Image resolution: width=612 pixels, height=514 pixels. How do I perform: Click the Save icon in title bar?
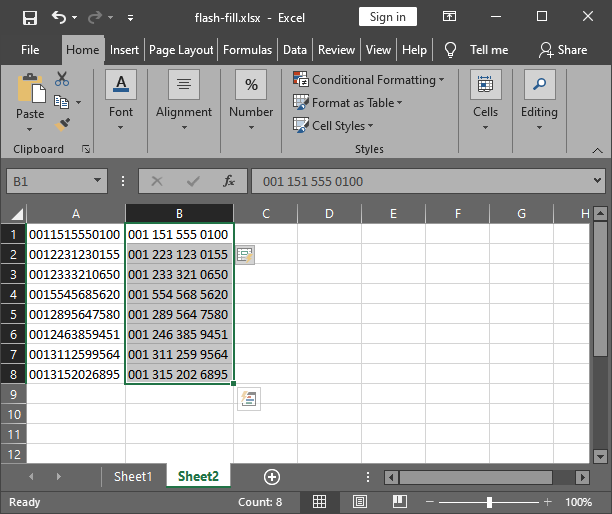tap(30, 18)
